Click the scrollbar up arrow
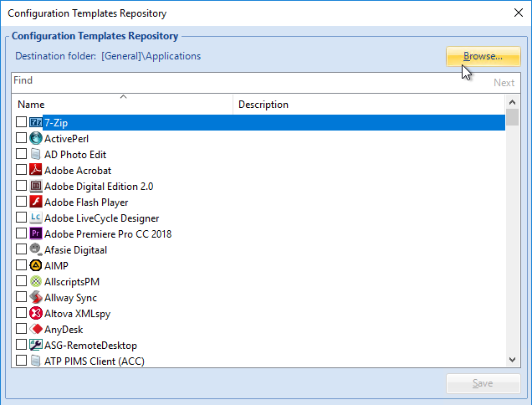Viewport: 532px width, 405px height. click(512, 102)
